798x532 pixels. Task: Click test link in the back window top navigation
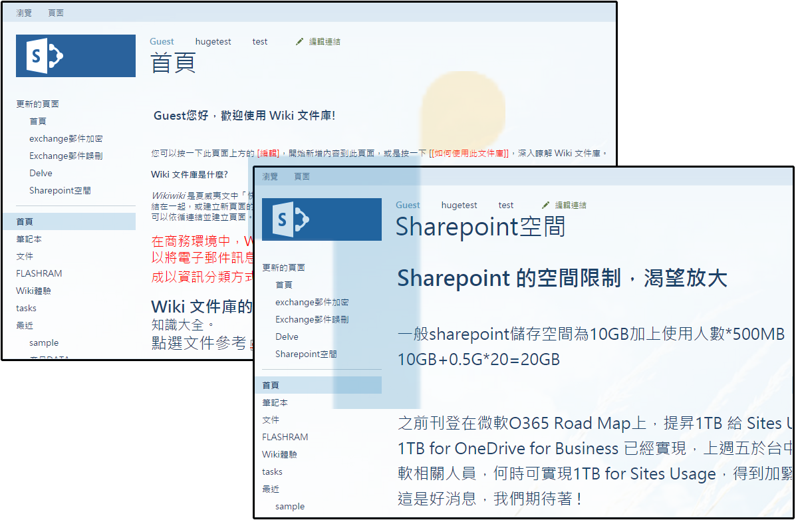260,41
